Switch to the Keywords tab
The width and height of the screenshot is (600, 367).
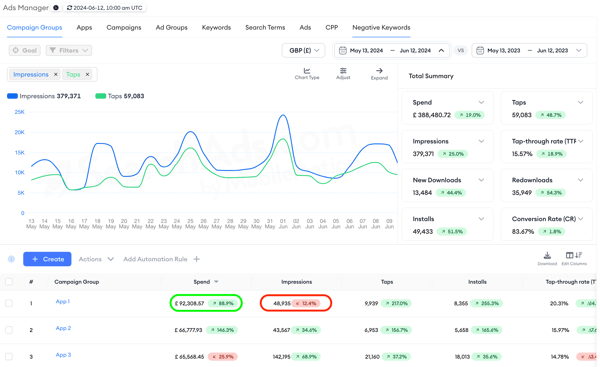click(x=216, y=28)
